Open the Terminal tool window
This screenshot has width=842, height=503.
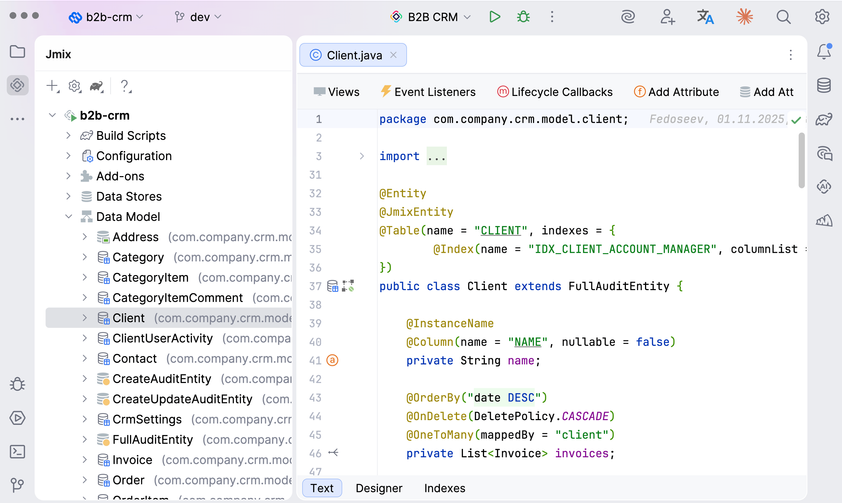click(17, 452)
